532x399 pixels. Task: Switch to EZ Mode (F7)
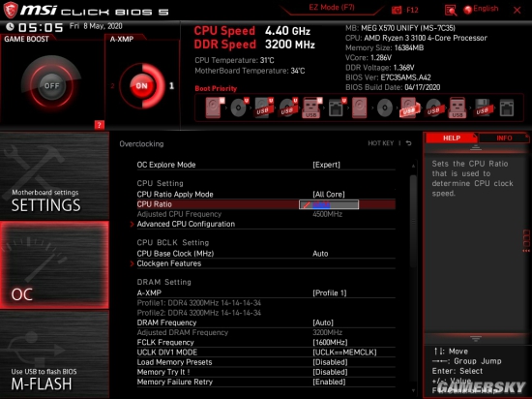click(332, 8)
